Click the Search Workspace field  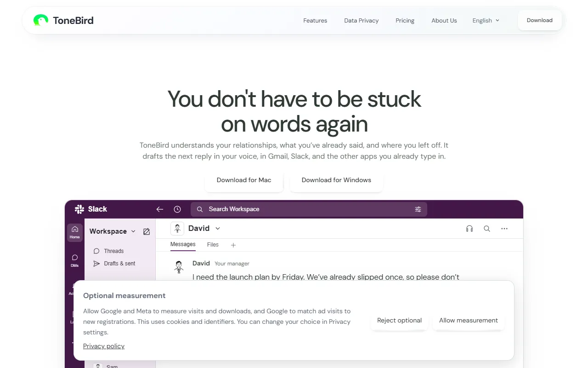tap(309, 209)
